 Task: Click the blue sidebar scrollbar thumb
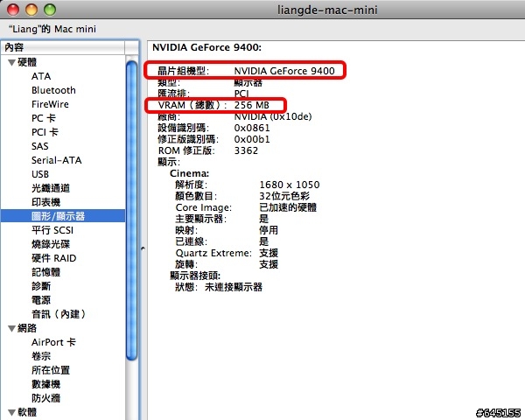(132, 211)
